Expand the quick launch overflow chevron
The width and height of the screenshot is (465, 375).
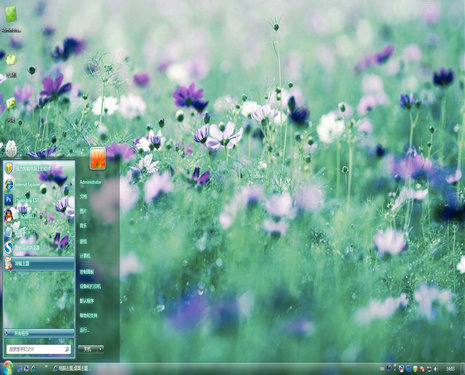[46, 366]
